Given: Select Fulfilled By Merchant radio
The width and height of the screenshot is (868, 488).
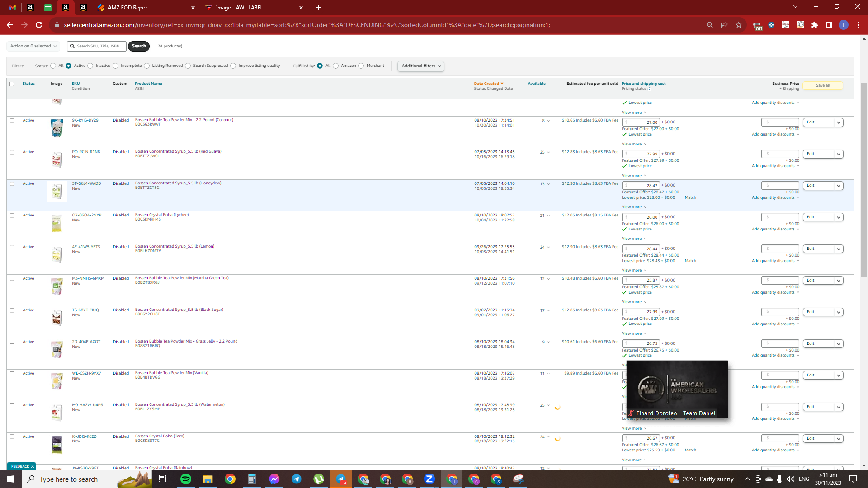Looking at the screenshot, I should (361, 66).
